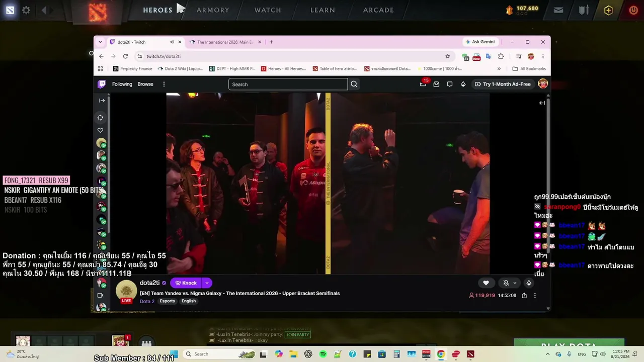
Task: Open Dota 2 settings gear
Action: [26, 10]
